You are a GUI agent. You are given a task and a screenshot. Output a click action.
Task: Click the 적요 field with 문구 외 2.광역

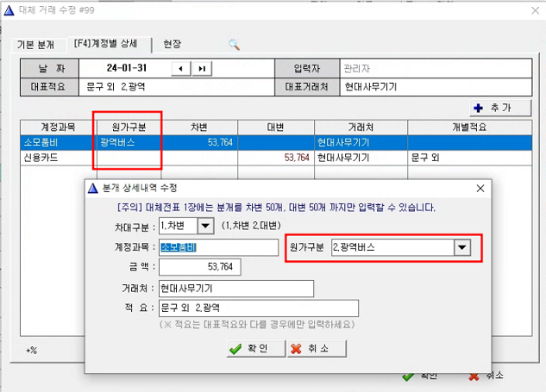coord(259,308)
